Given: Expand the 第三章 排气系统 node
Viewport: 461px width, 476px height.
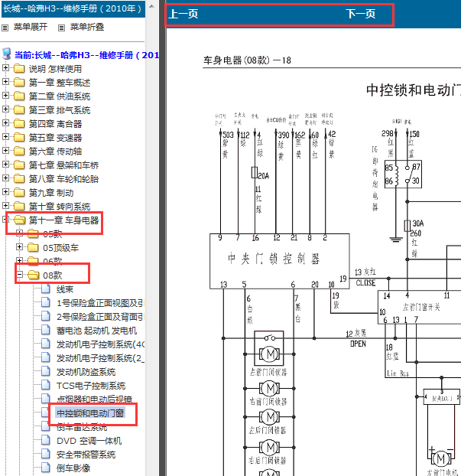Looking at the screenshot, I should point(5,109).
